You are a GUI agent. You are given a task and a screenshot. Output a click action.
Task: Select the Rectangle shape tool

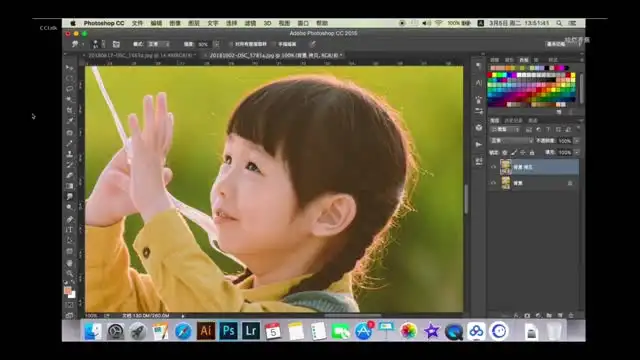coord(70,251)
